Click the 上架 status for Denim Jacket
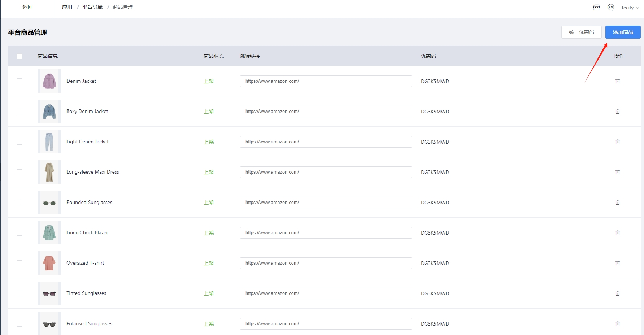This screenshot has width=644, height=335. tap(209, 81)
